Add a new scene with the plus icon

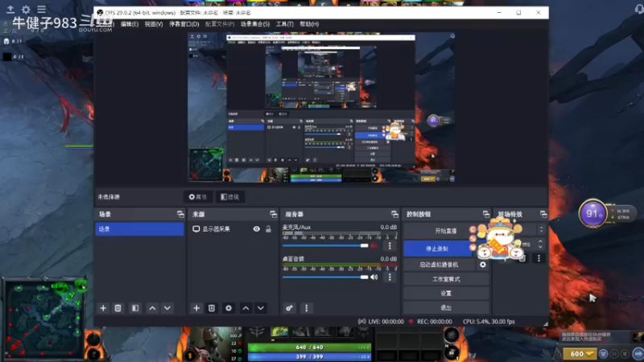[x=103, y=308]
